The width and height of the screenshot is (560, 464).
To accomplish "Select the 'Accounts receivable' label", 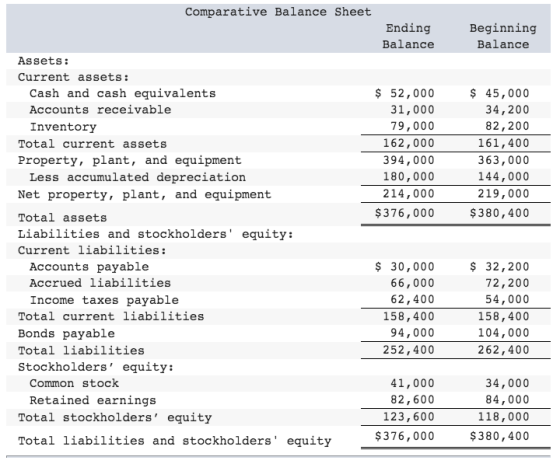I will [100, 110].
